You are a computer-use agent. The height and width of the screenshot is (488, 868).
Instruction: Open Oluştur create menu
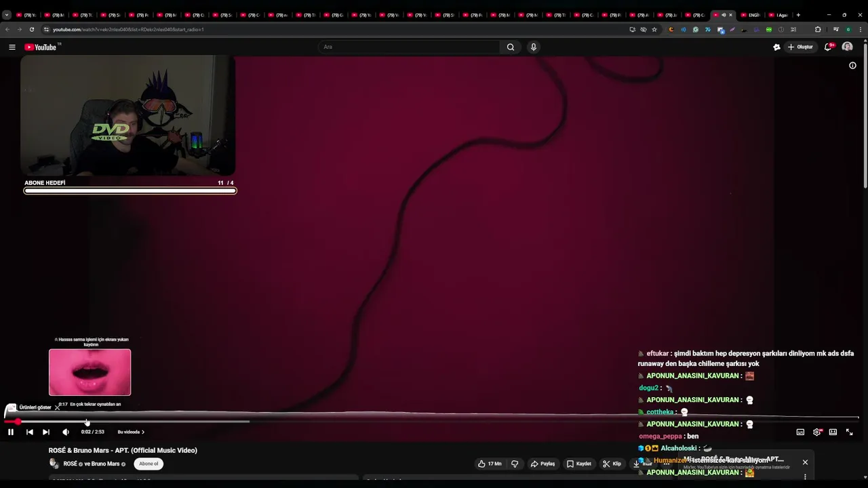[800, 47]
